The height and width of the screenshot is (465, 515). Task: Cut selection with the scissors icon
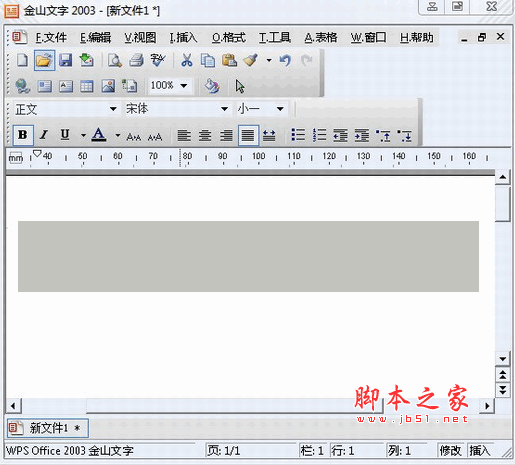click(x=187, y=60)
